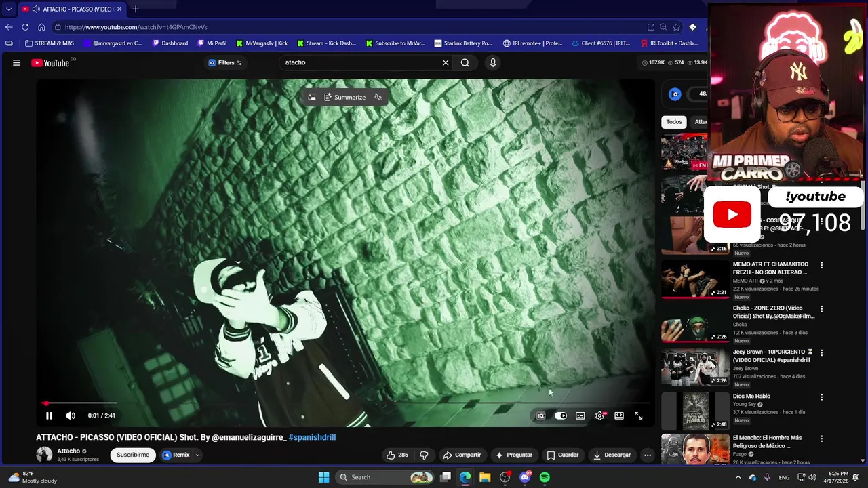This screenshot has width=868, height=488.
Task: Open the Mi Perfil bookmark
Action: pyautogui.click(x=212, y=43)
